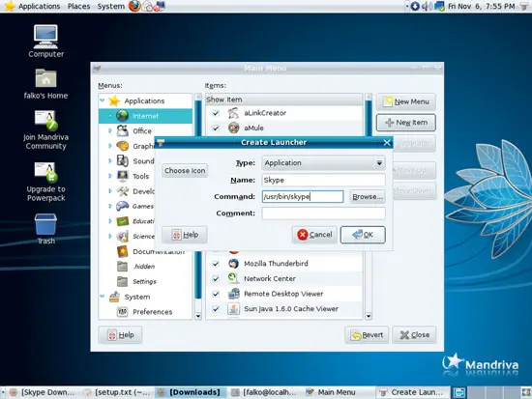Image resolution: width=532 pixels, height=399 pixels.
Task: Open the System menu in top panel
Action: (x=111, y=6)
